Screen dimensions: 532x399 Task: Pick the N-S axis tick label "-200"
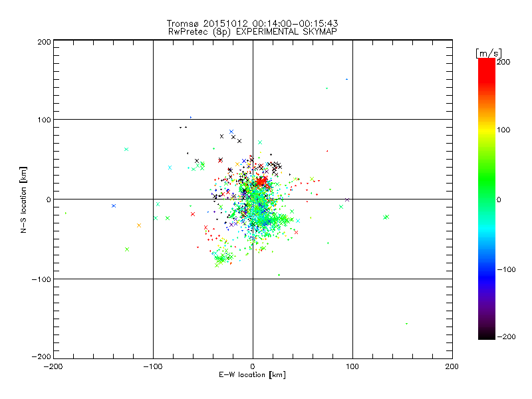(x=41, y=356)
